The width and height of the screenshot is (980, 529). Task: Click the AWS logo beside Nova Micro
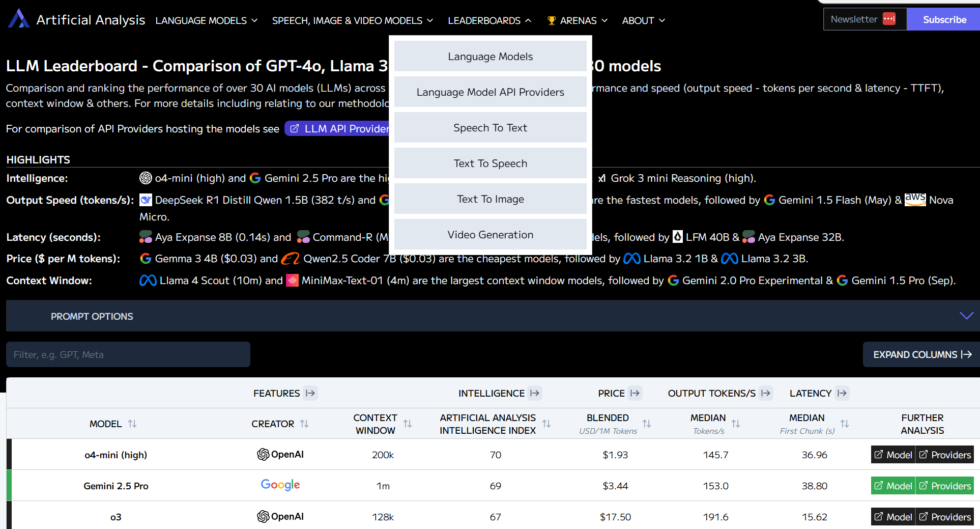pyautogui.click(x=915, y=200)
